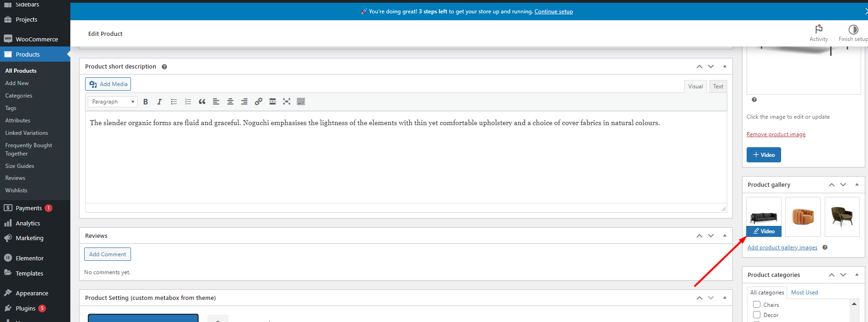Screen dimensions: 868x322
Task: Select orange armchair gallery thumbnail
Action: click(803, 217)
